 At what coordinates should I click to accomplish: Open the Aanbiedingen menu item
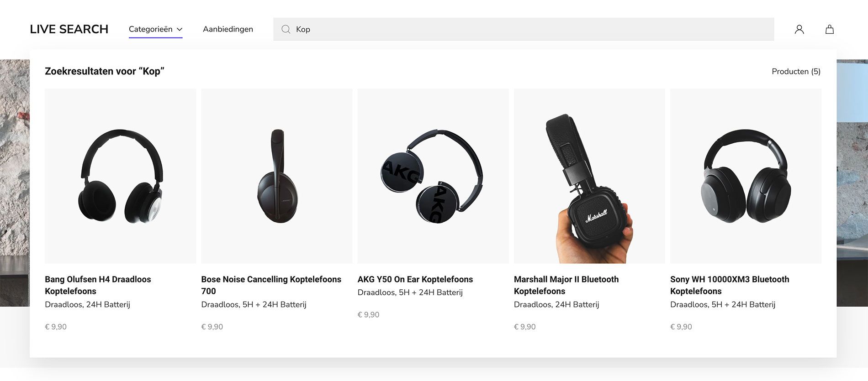pyautogui.click(x=228, y=29)
